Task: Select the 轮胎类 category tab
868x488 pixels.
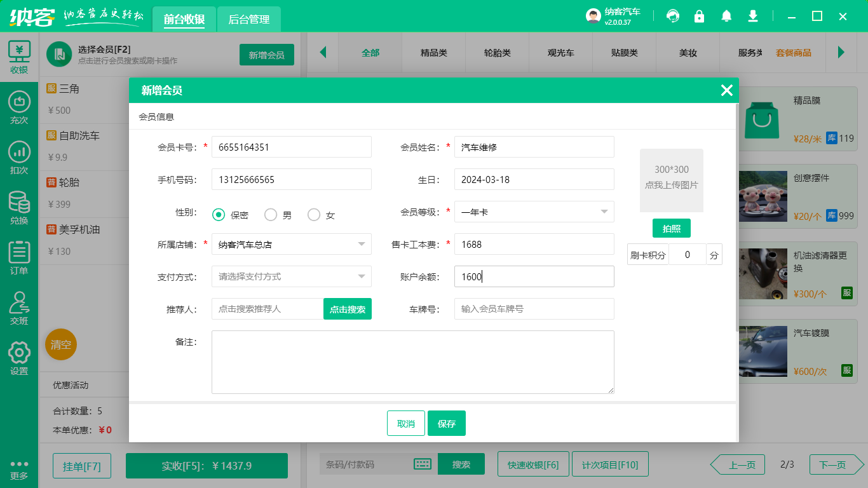Action: click(x=497, y=53)
